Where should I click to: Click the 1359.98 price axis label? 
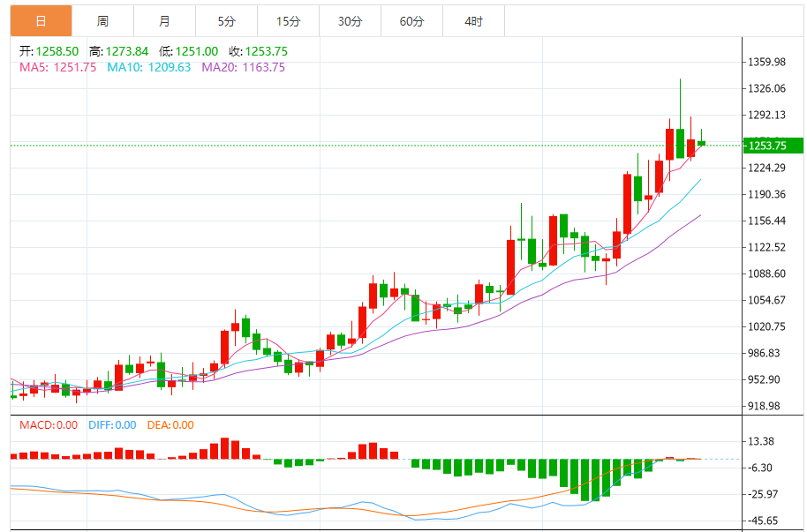766,63
